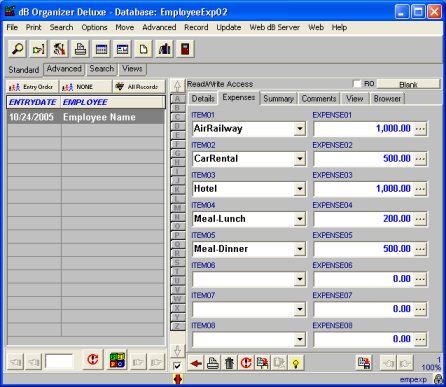This screenshot has width=446, height=387.
Task: Select the 10/24/2005 Employee Name record
Action: tap(86, 117)
